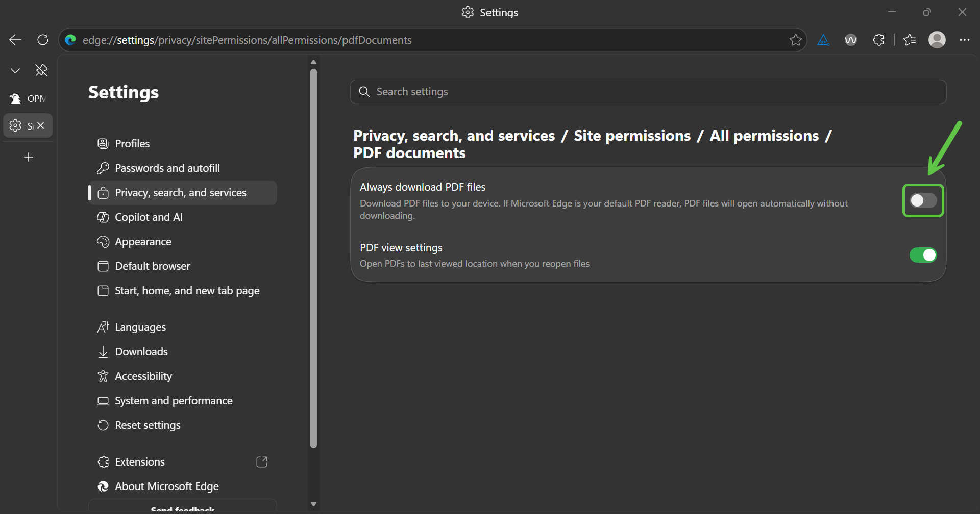Click the Extensions external link icon
This screenshot has height=514, width=980.
pos(262,462)
